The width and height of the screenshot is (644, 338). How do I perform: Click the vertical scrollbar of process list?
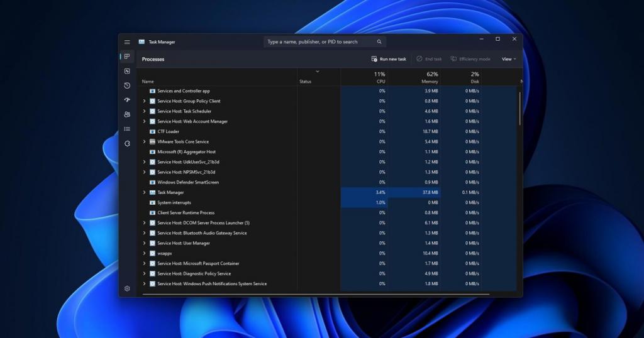tap(519, 109)
